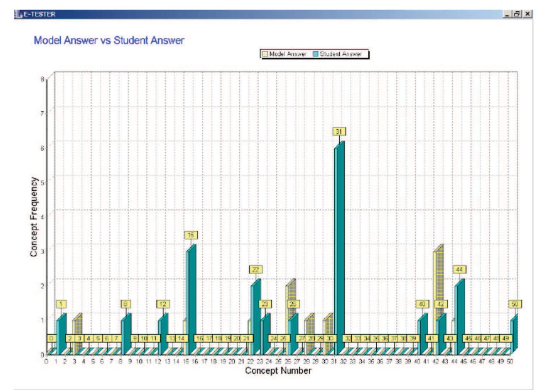This screenshot has height=392, width=536.
Task: Click the chart title 'Model Answer vs Student Answer'
Action: [109, 40]
